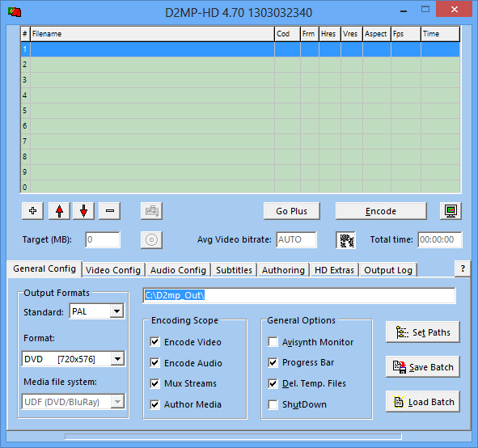Click the monitor preview icon button
Viewport: 478px width, 448px height.
coord(451,210)
